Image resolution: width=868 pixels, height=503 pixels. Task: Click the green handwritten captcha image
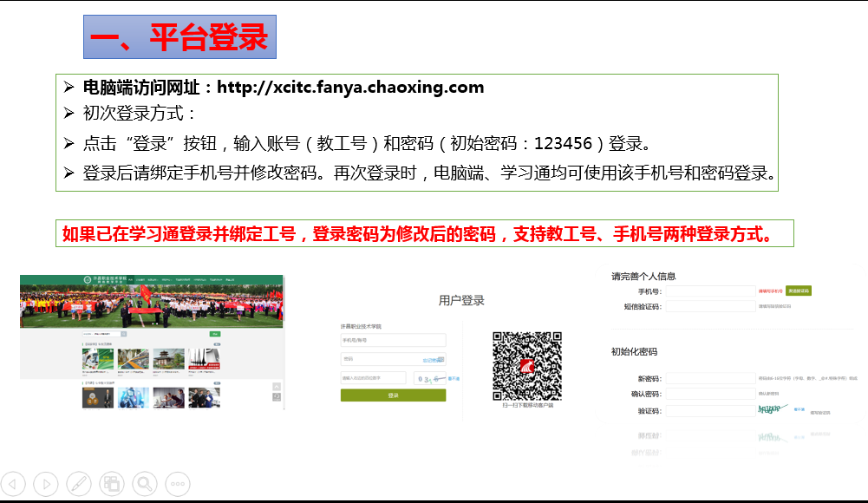pyautogui.click(x=773, y=410)
